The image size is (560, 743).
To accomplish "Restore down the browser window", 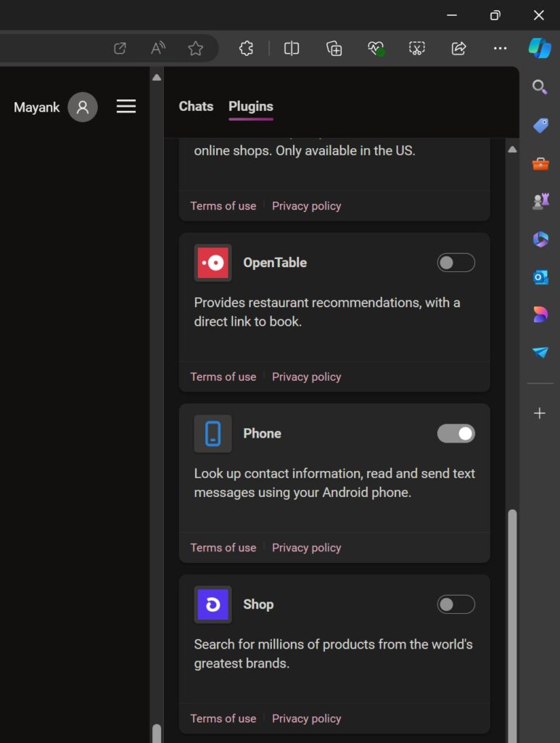I will [x=495, y=15].
